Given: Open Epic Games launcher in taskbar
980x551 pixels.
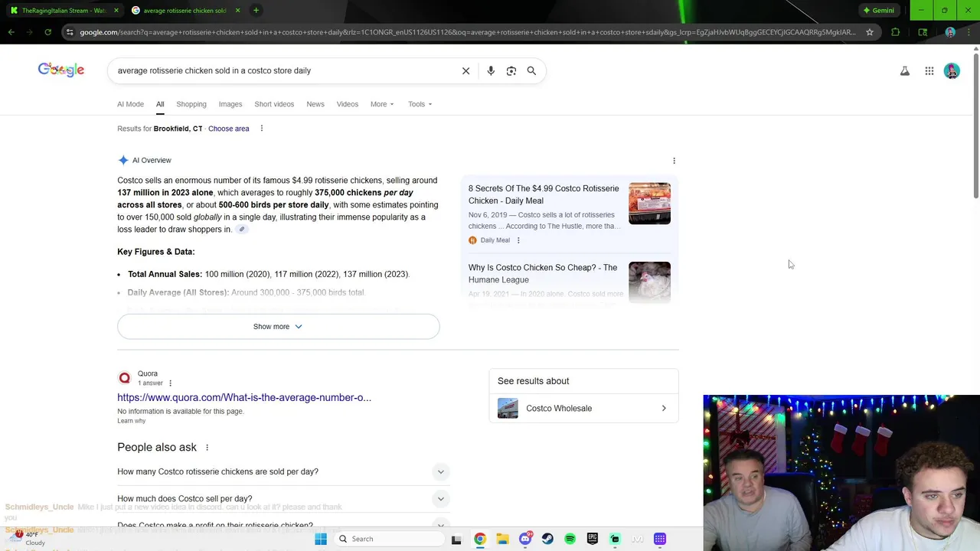Looking at the screenshot, I should (593, 539).
